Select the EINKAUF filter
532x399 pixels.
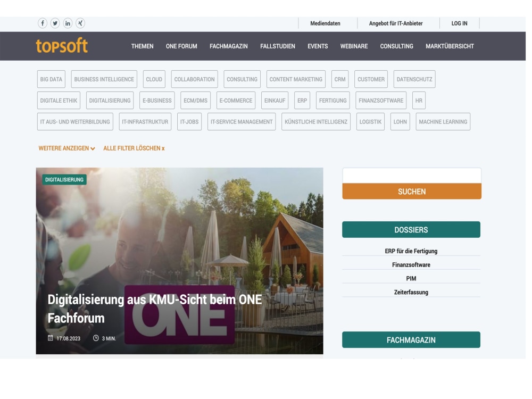click(275, 101)
